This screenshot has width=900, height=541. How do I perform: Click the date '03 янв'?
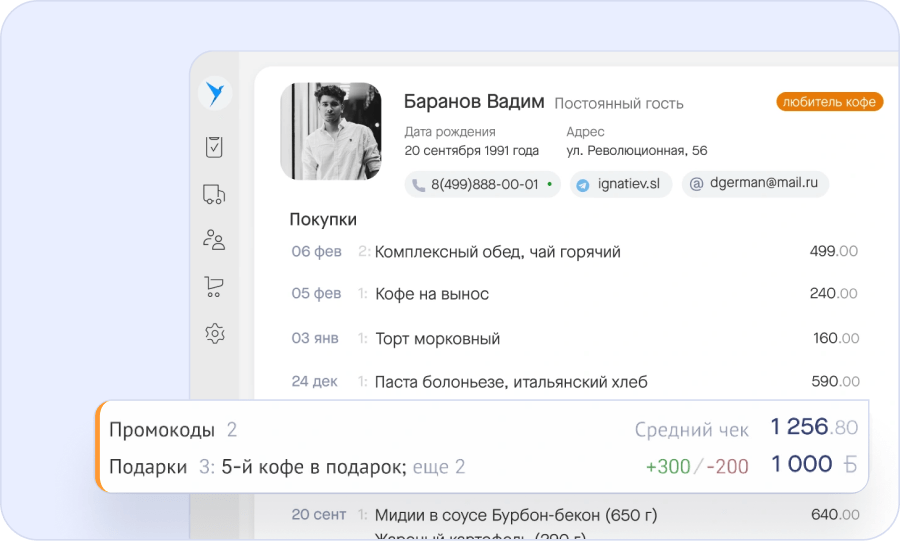[x=315, y=338]
